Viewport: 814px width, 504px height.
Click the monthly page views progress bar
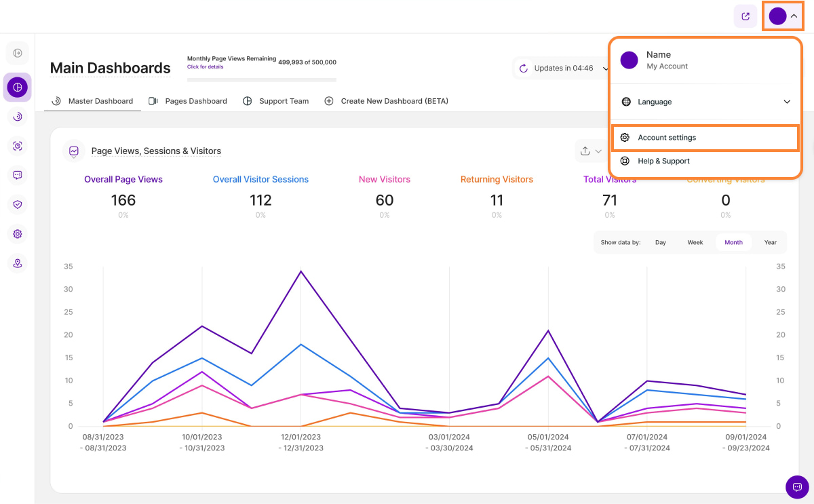click(x=261, y=80)
